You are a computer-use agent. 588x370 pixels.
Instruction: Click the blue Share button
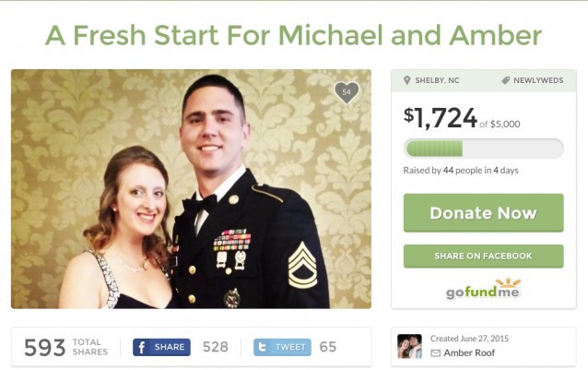click(161, 347)
